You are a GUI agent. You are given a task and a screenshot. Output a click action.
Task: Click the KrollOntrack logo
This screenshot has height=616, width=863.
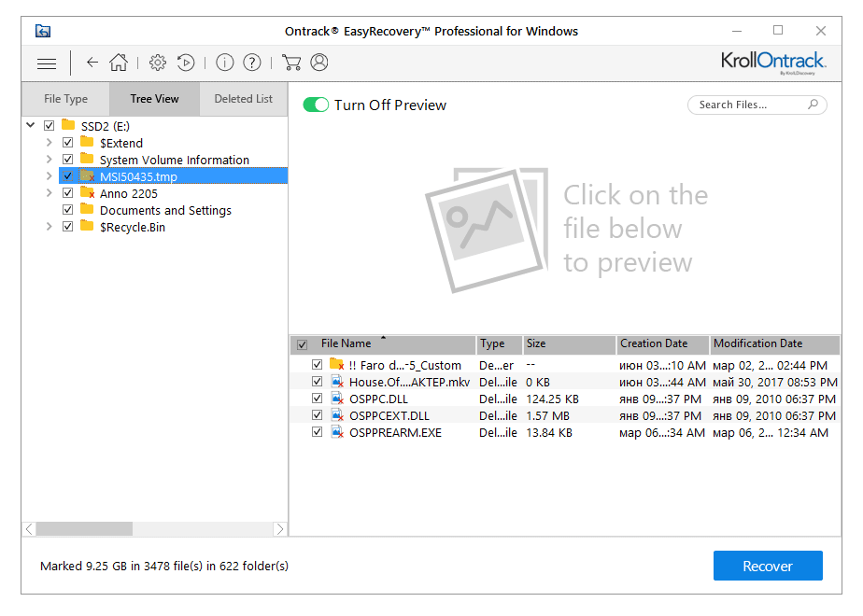coord(772,63)
